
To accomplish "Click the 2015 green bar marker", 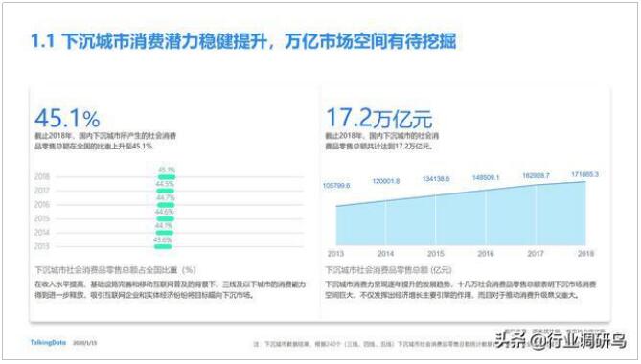I will point(165,218).
